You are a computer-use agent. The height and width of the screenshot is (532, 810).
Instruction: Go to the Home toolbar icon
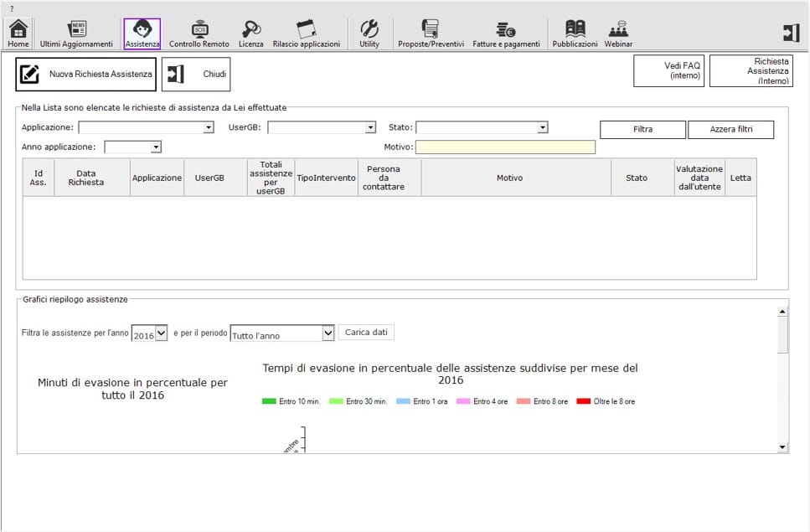[18, 34]
